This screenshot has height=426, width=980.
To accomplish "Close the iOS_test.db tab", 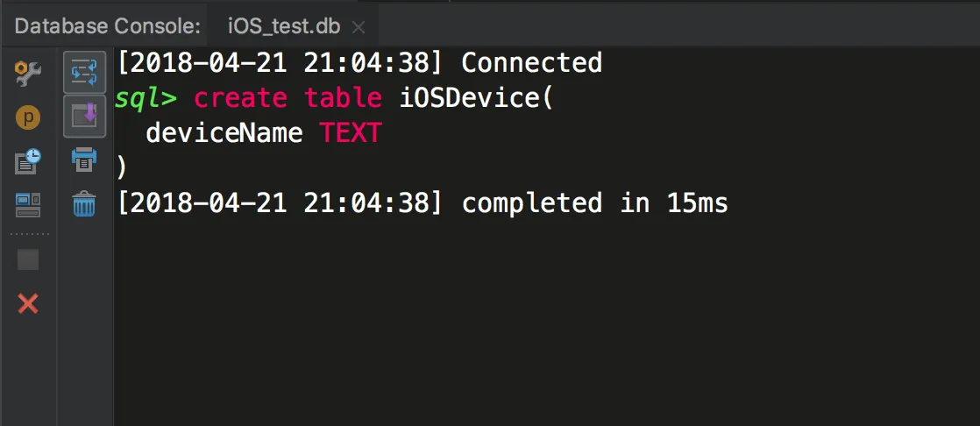I will (x=358, y=27).
